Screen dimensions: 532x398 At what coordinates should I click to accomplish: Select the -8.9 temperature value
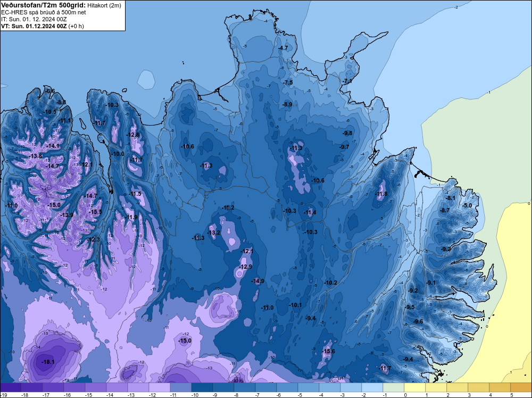(287, 104)
